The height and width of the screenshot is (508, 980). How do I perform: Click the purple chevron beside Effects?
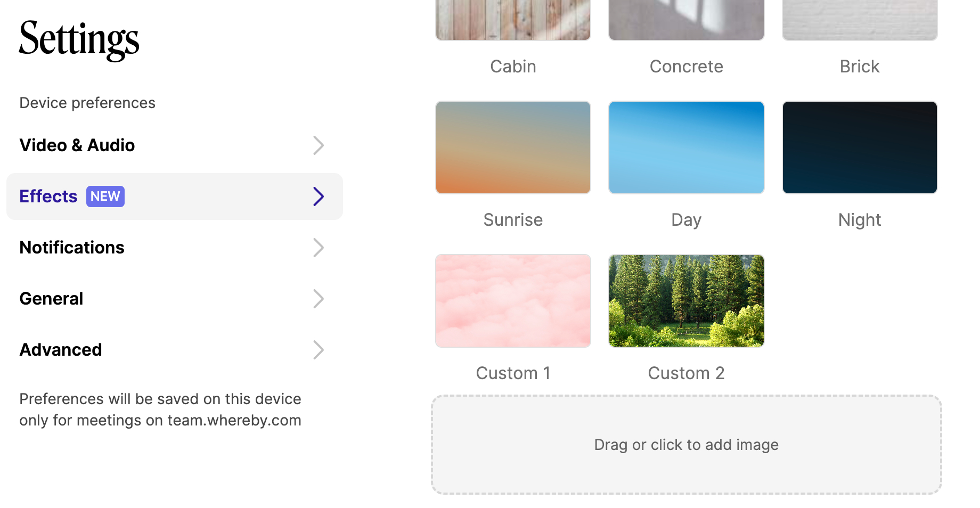318,196
